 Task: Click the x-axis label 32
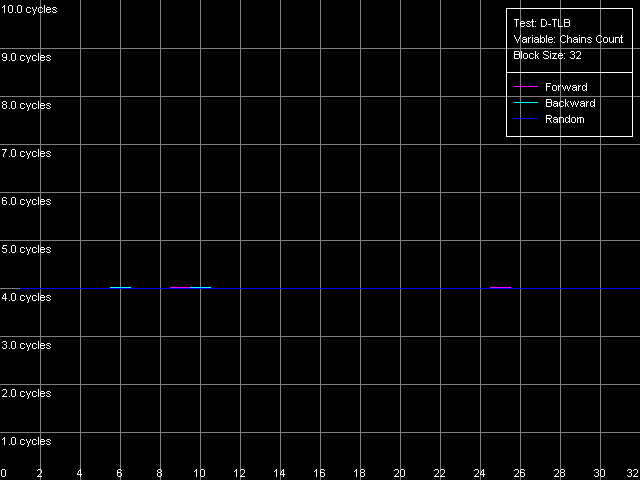point(633,473)
